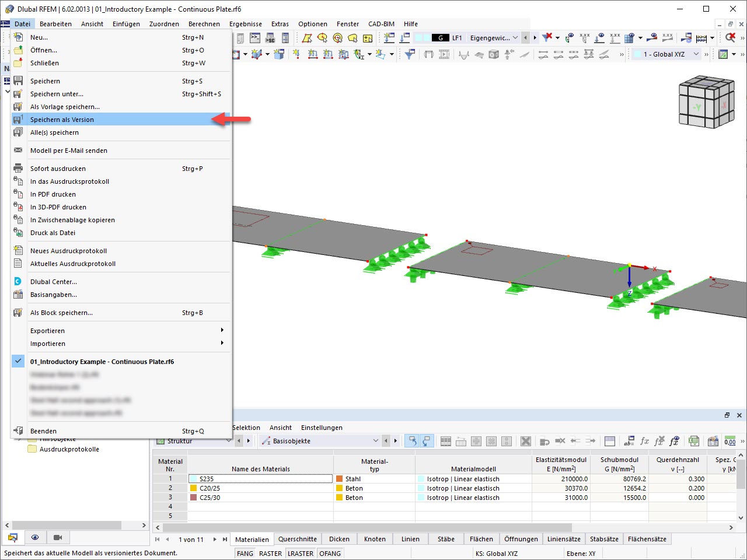The width and height of the screenshot is (747, 560).
Task: Click the eye display tab icon in navigator
Action: pyautogui.click(x=35, y=537)
